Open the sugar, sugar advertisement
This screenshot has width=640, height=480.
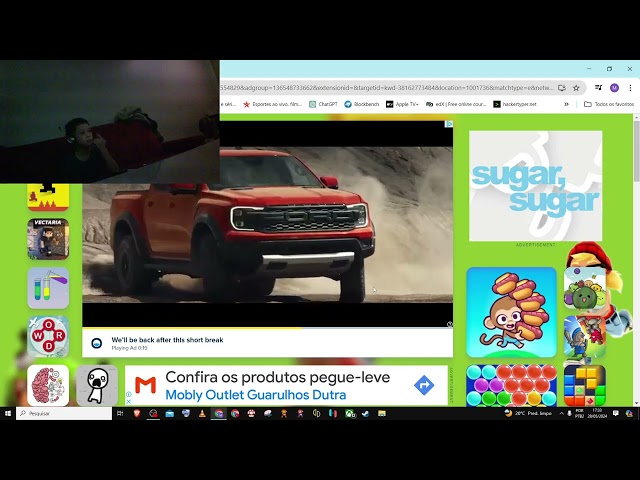coord(536,186)
